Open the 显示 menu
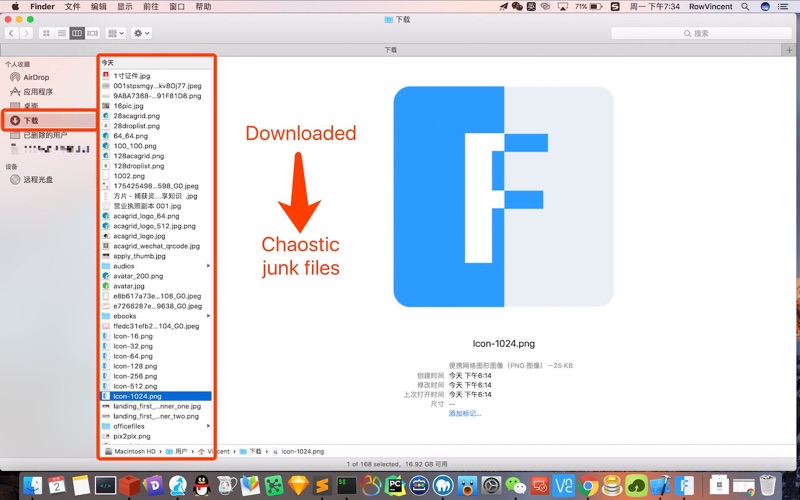 click(124, 7)
